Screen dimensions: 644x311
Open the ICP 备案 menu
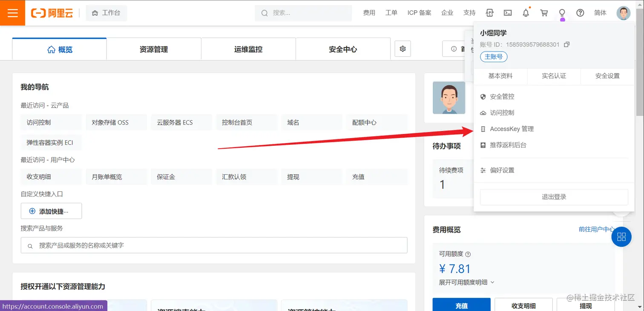pos(419,13)
